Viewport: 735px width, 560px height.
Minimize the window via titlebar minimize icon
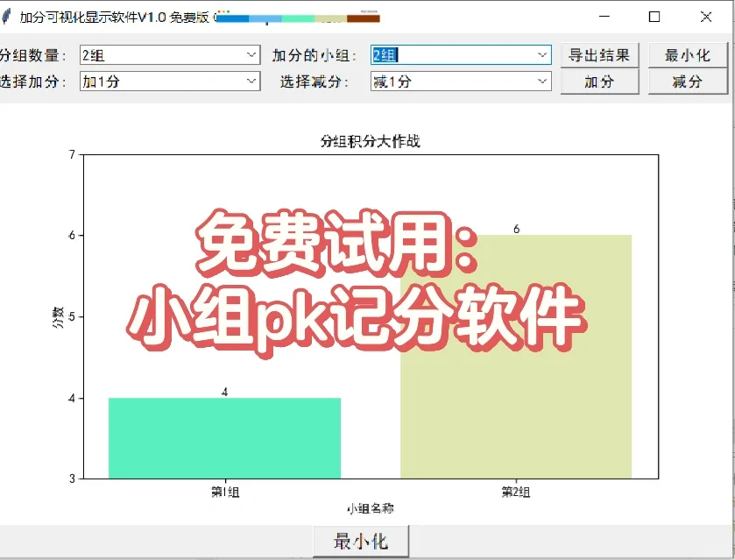[x=604, y=17]
